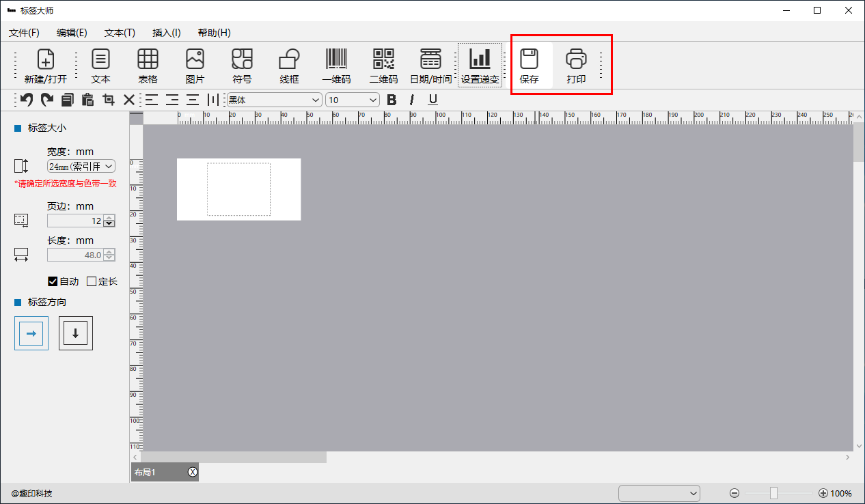Print the label with 打印
Image resolution: width=865 pixels, height=504 pixels.
pyautogui.click(x=576, y=66)
